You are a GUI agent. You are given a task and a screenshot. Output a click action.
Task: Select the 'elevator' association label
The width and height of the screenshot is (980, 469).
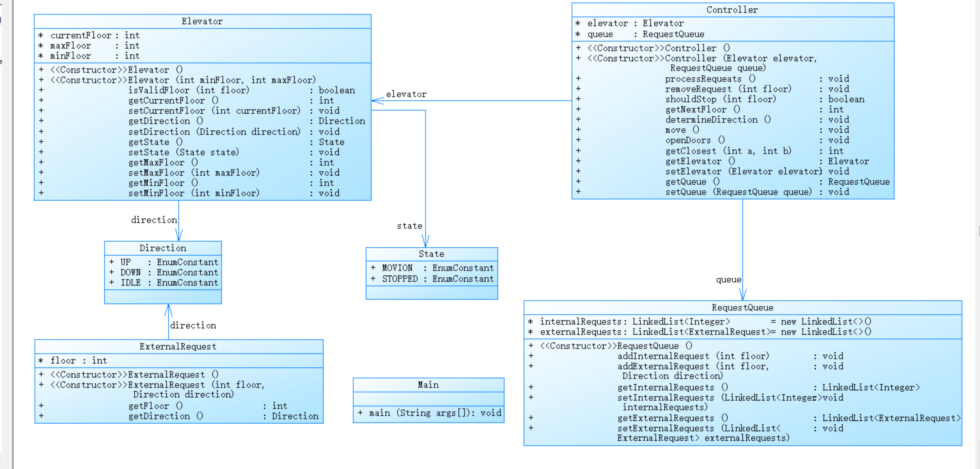pyautogui.click(x=406, y=94)
